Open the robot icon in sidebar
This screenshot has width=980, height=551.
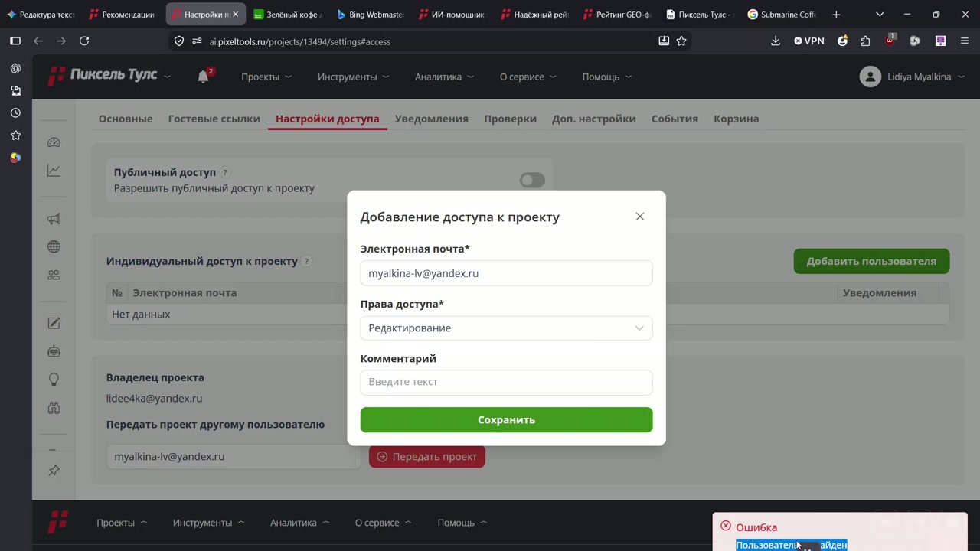point(54,351)
